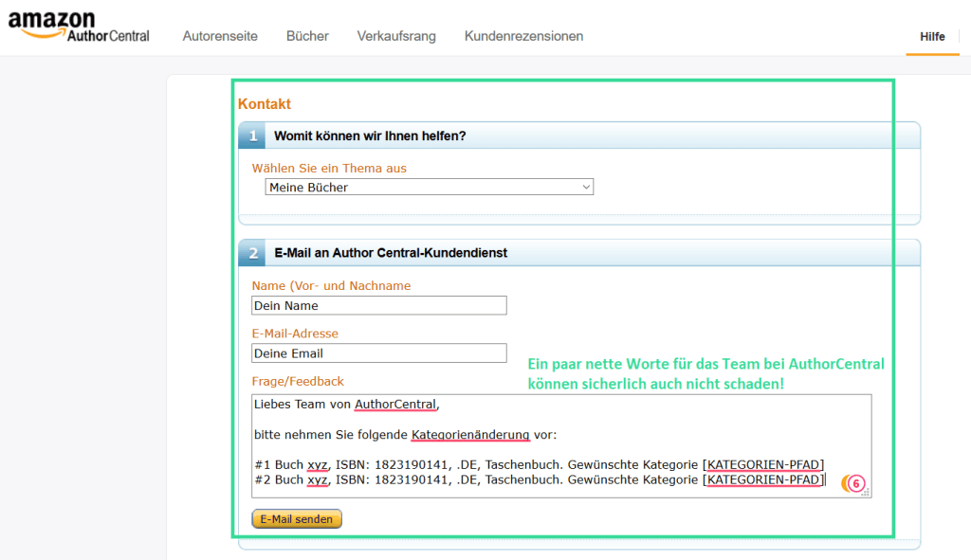Click the Wählen Sie ein Thema aus label
The width and height of the screenshot is (971, 560).
tap(329, 169)
